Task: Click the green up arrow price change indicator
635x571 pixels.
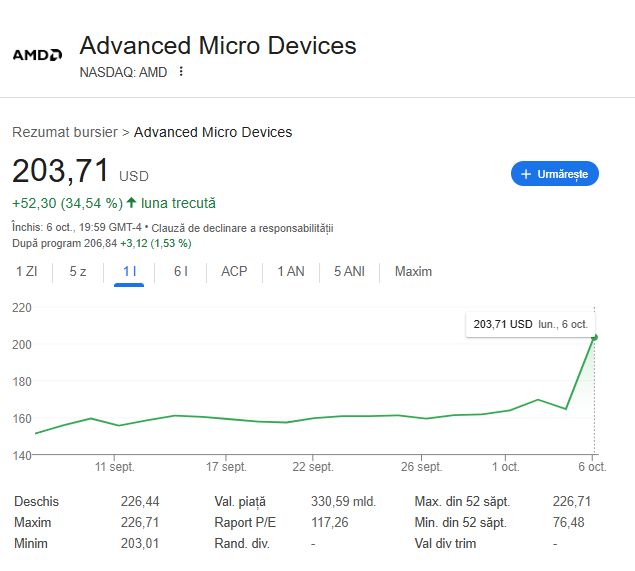Action: pos(131,202)
